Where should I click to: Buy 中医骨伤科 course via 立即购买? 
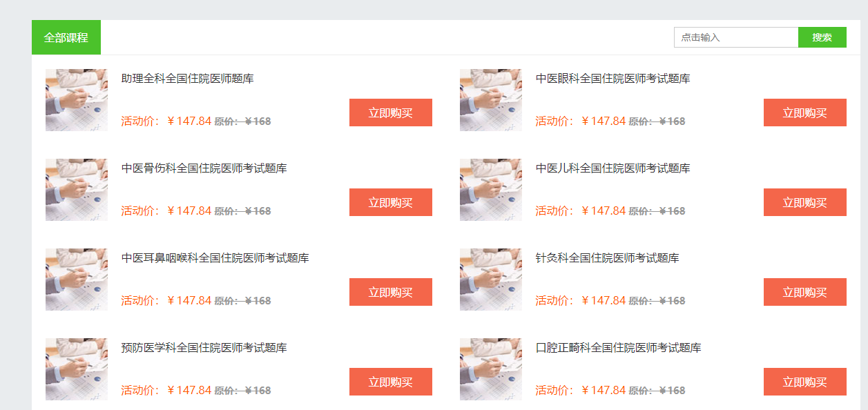(x=391, y=202)
